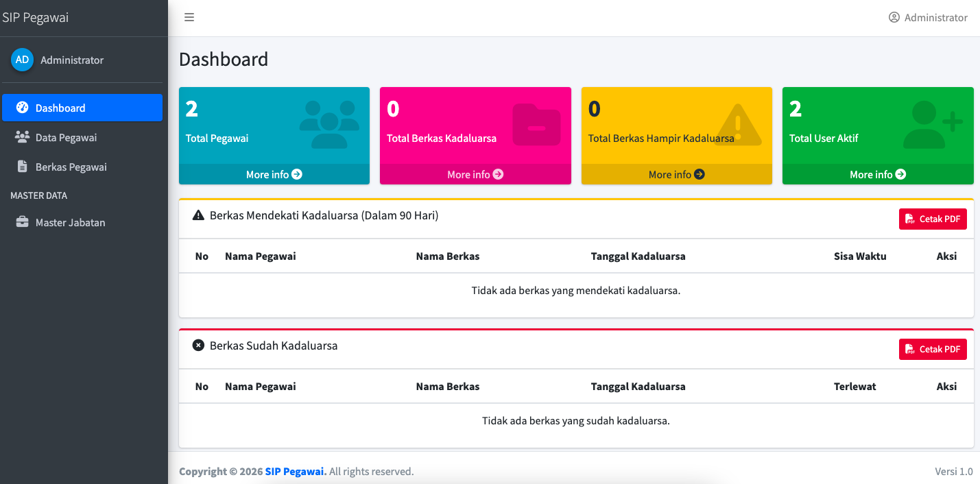Open More info for Total Berkas Kadaluarsa
Screen dimensions: 980x484
tap(475, 174)
